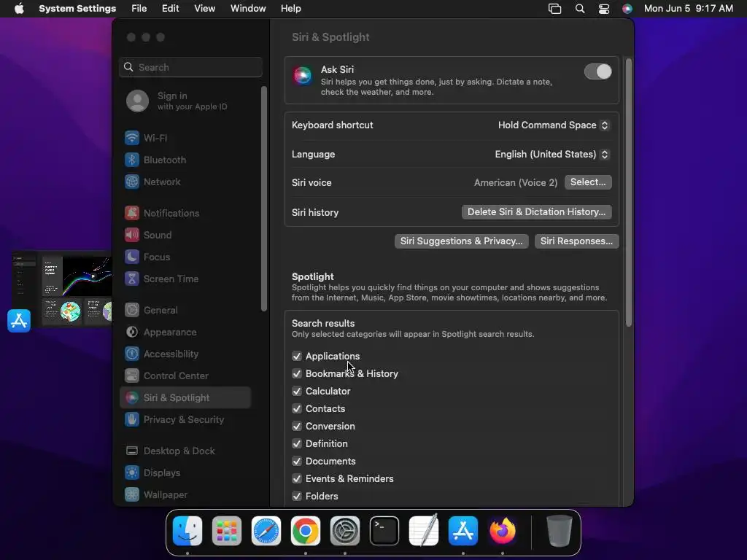The image size is (747, 560).
Task: Click the Stage Manager menu bar icon
Action: pyautogui.click(x=555, y=9)
